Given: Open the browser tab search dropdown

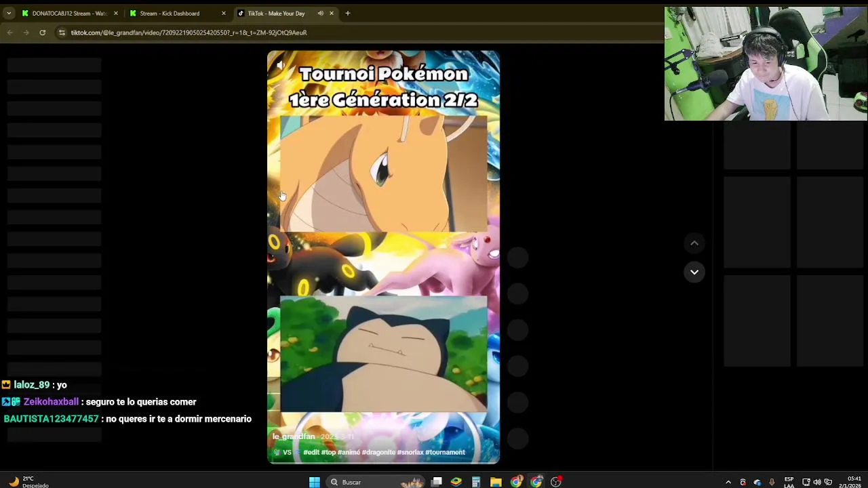Looking at the screenshot, I should [x=8, y=13].
